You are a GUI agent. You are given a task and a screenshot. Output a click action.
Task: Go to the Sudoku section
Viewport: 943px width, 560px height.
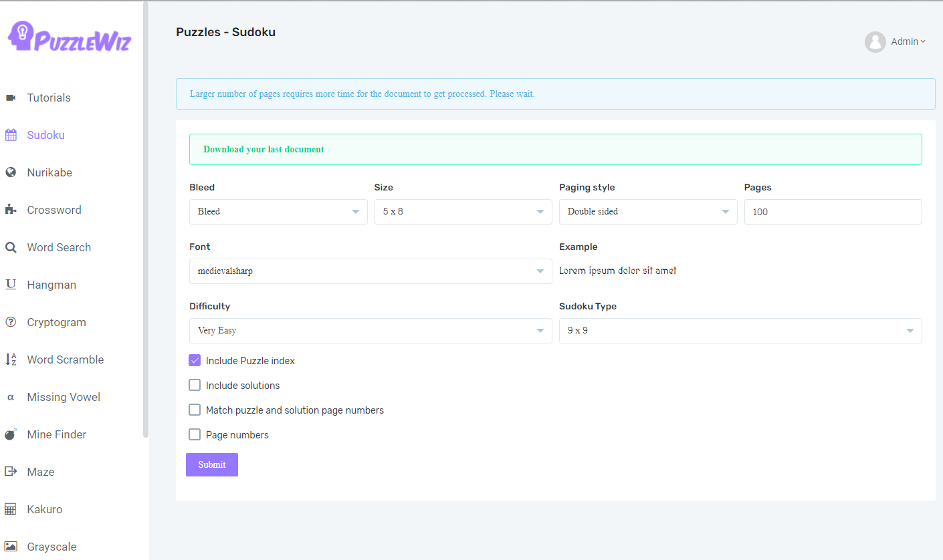pyautogui.click(x=45, y=135)
